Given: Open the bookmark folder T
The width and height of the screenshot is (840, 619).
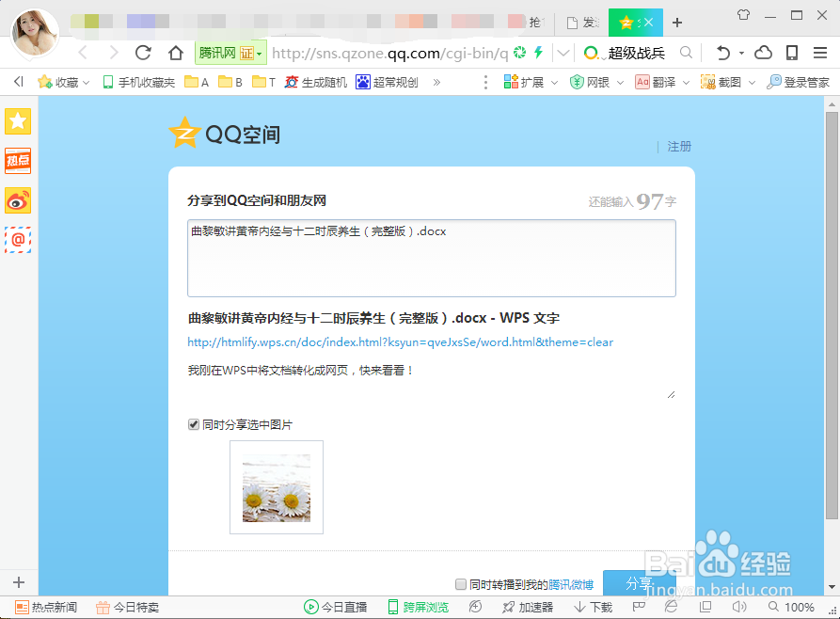Looking at the screenshot, I should pos(263,82).
